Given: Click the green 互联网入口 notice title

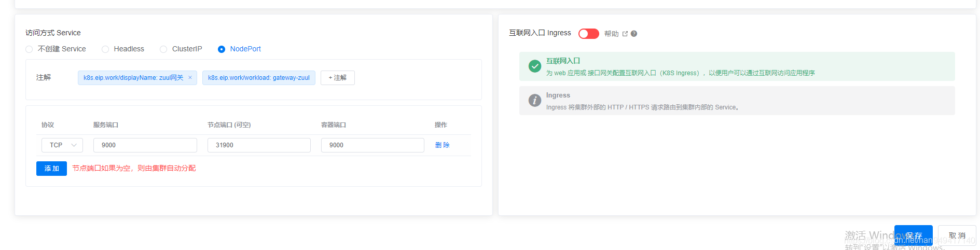Looking at the screenshot, I should 563,61.
